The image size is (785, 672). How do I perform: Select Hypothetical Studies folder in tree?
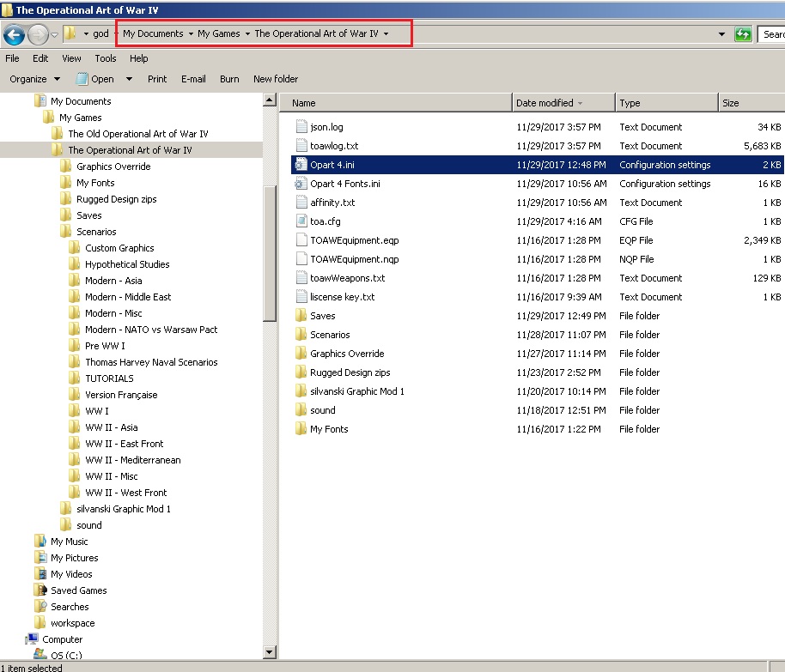(127, 264)
